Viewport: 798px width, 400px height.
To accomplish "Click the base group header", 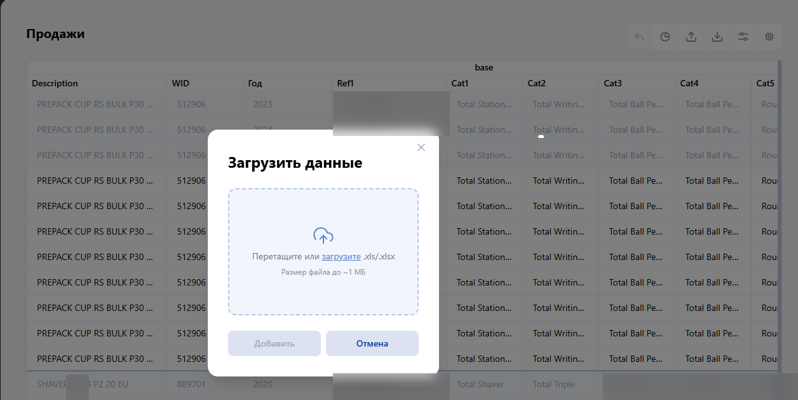I will (x=483, y=67).
